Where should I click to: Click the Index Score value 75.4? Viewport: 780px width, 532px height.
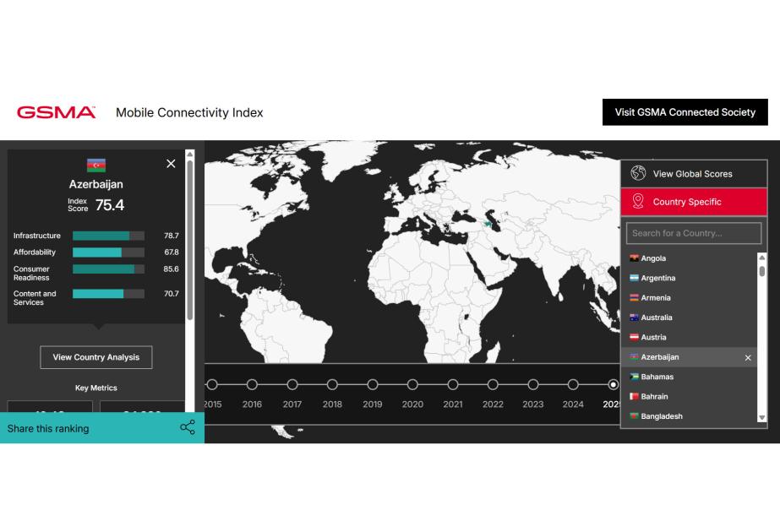click(110, 205)
